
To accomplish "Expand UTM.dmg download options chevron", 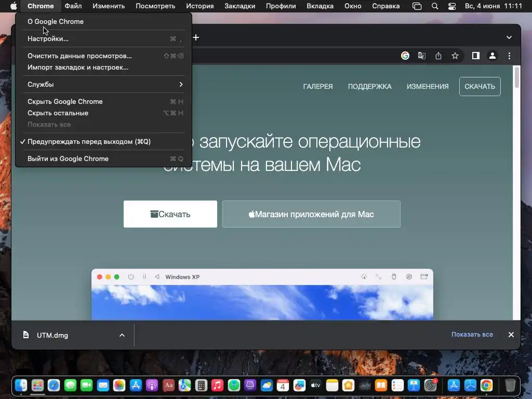I will [122, 335].
